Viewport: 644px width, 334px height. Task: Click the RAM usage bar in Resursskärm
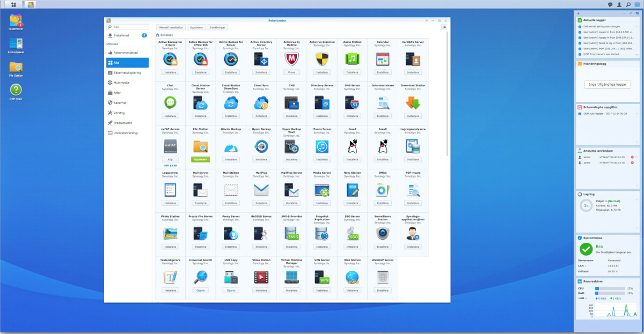click(611, 293)
